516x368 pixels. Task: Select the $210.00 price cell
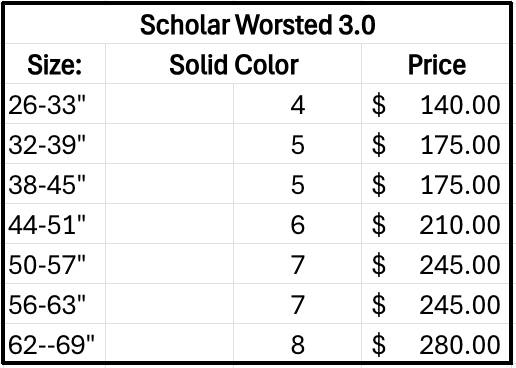pyautogui.click(x=435, y=224)
